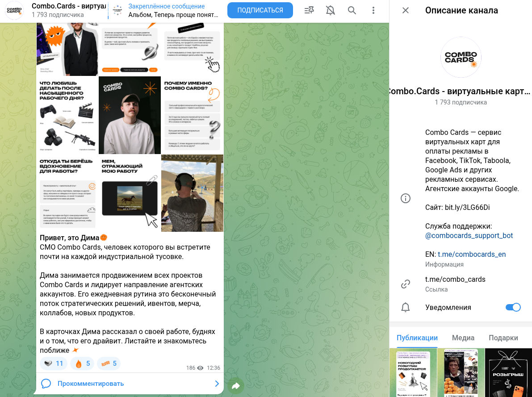Open the 'Мем, отражающий мою работу' card
The width and height of the screenshot is (532, 397).
click(130, 193)
